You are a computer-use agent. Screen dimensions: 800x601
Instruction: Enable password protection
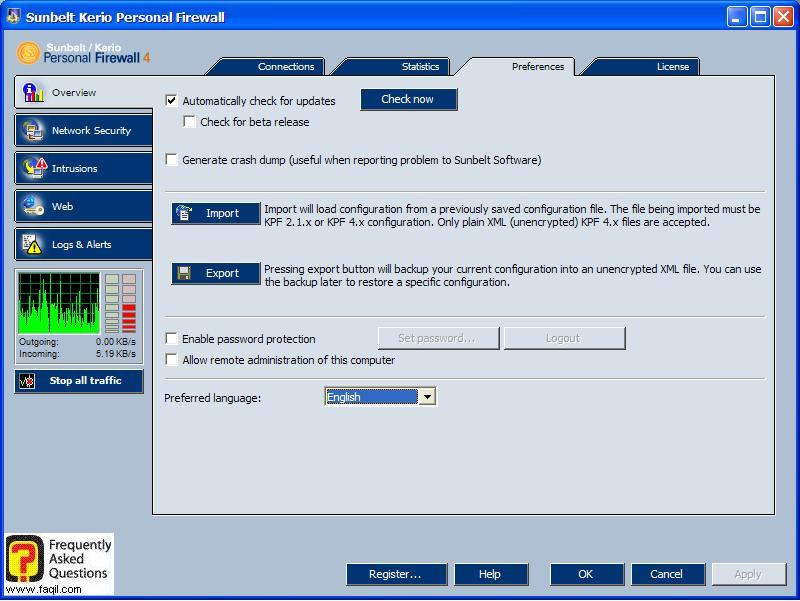172,339
